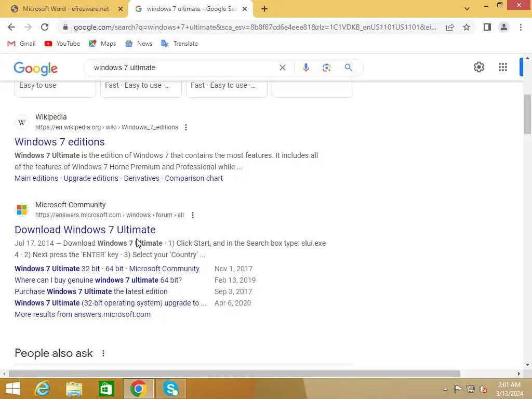Click the horizontal scrollbar thumb

point(234,374)
